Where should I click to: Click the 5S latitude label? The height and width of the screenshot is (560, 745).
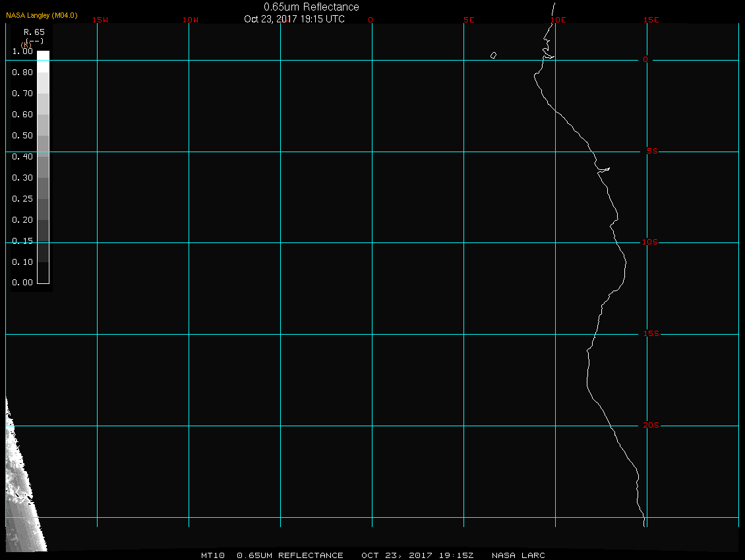(x=652, y=151)
